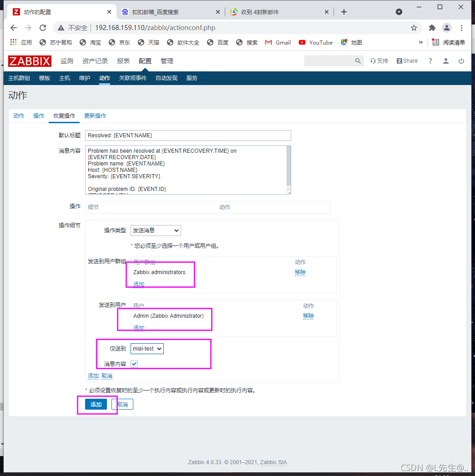Open the 仅送到 mial-test dropdown

[147, 349]
